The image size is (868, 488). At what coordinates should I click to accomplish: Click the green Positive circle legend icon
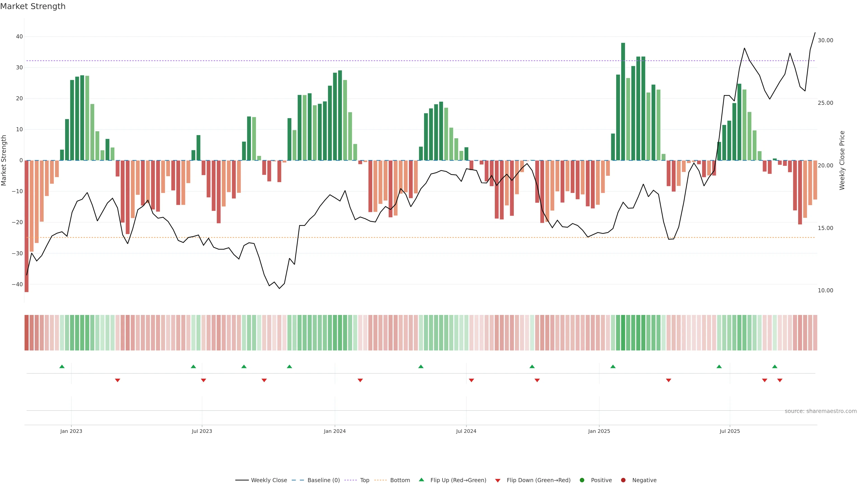[x=582, y=480]
